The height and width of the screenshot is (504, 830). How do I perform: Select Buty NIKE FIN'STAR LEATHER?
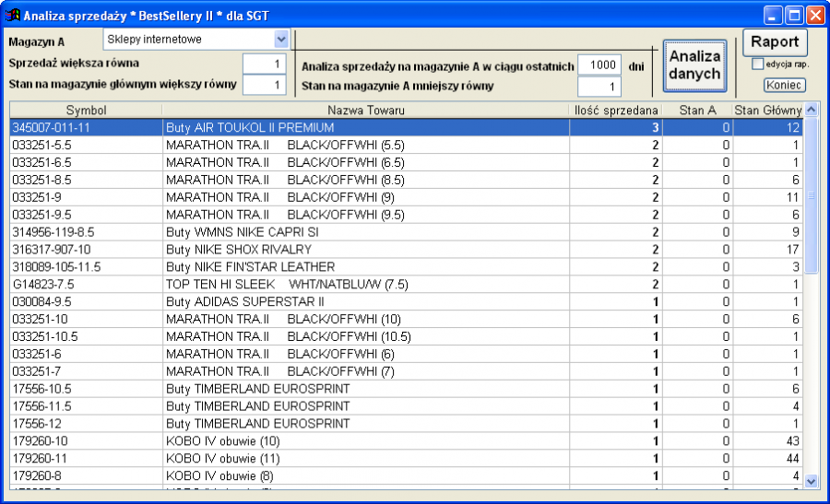250,267
